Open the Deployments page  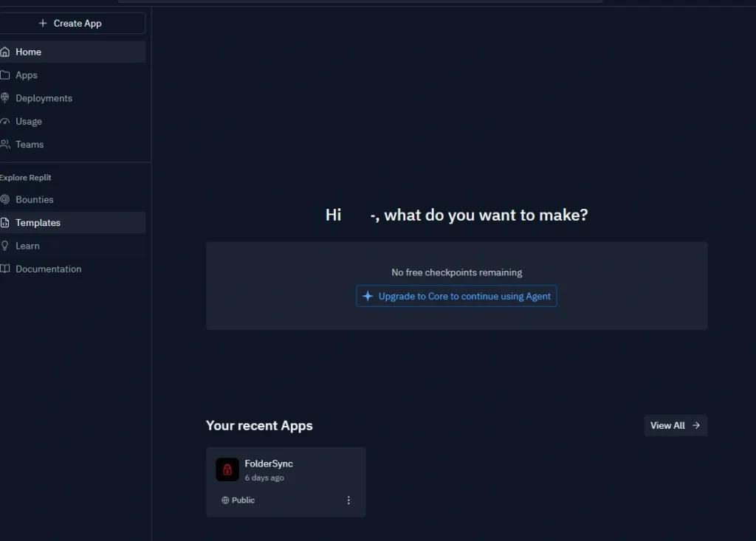(72, 98)
